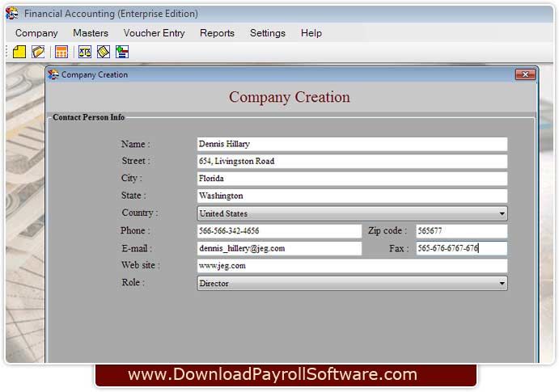Click the 'Fax :' label
The image size is (559, 392).
pyautogui.click(x=399, y=248)
